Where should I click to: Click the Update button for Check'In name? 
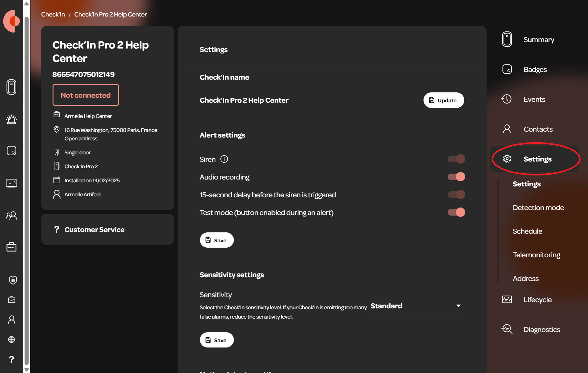click(444, 100)
